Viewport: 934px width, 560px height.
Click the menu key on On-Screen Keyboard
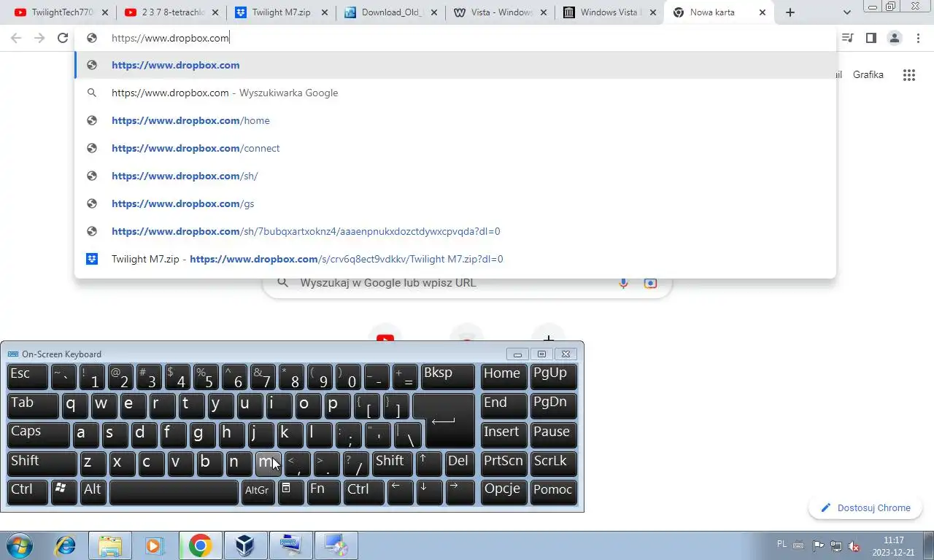point(290,491)
